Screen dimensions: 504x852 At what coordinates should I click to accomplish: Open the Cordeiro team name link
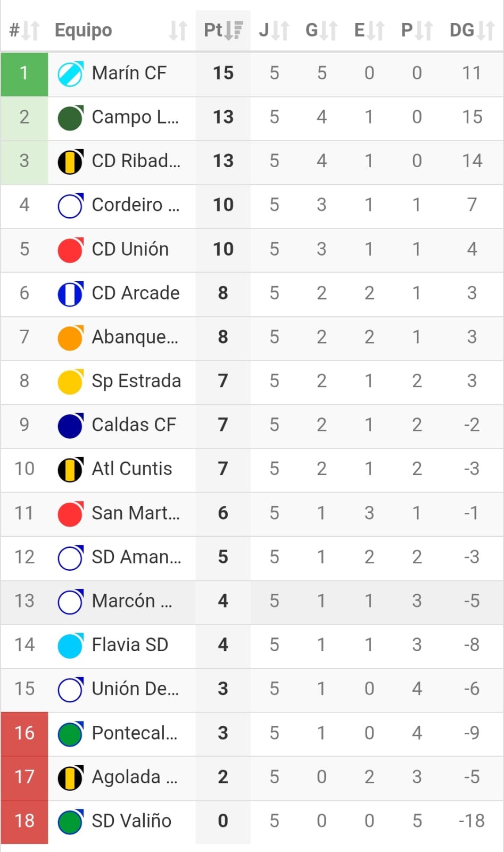pyautogui.click(x=135, y=205)
